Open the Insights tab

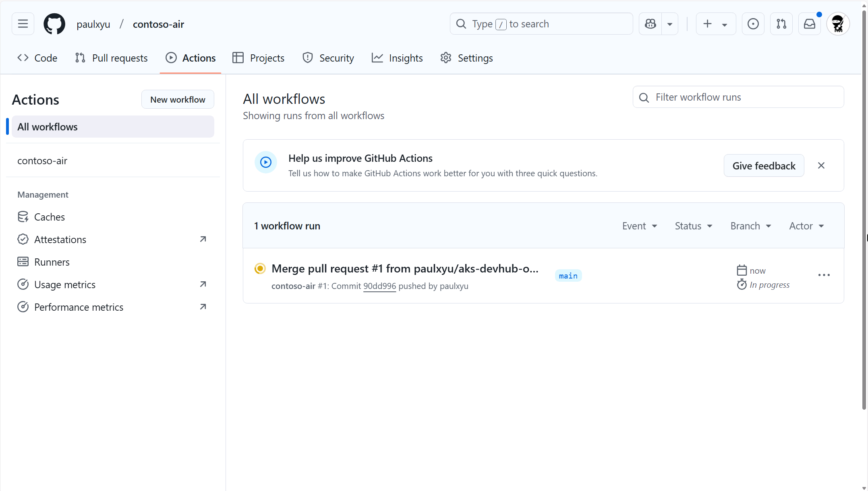397,58
